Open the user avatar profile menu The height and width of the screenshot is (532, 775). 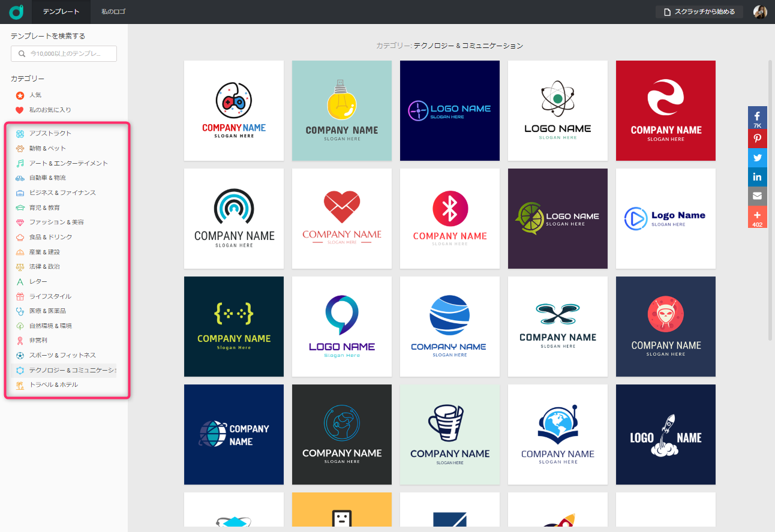tap(760, 11)
